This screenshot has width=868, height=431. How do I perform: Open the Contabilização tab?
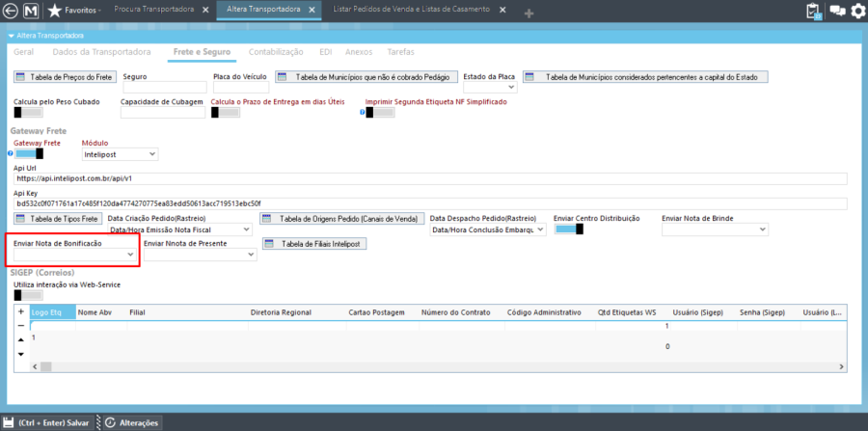pyautogui.click(x=276, y=52)
